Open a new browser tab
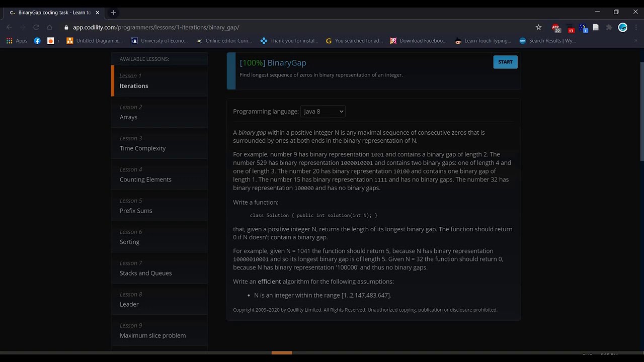Viewport: 644px width, 362px height. [113, 13]
